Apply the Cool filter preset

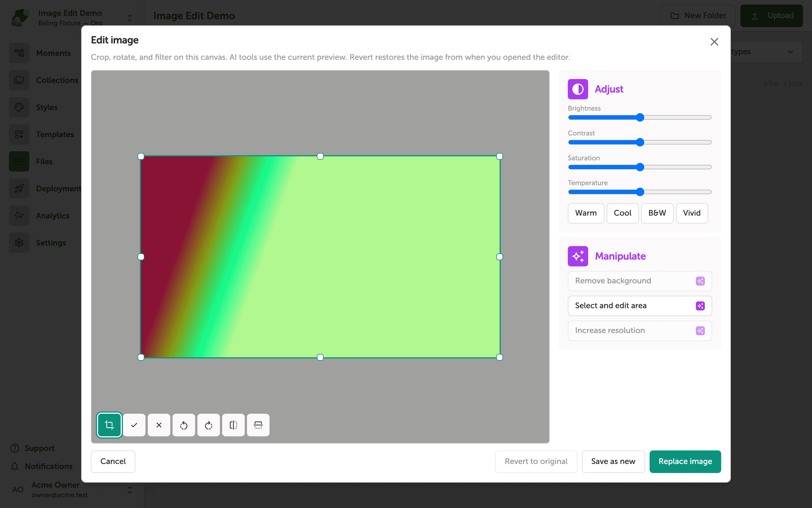point(623,213)
